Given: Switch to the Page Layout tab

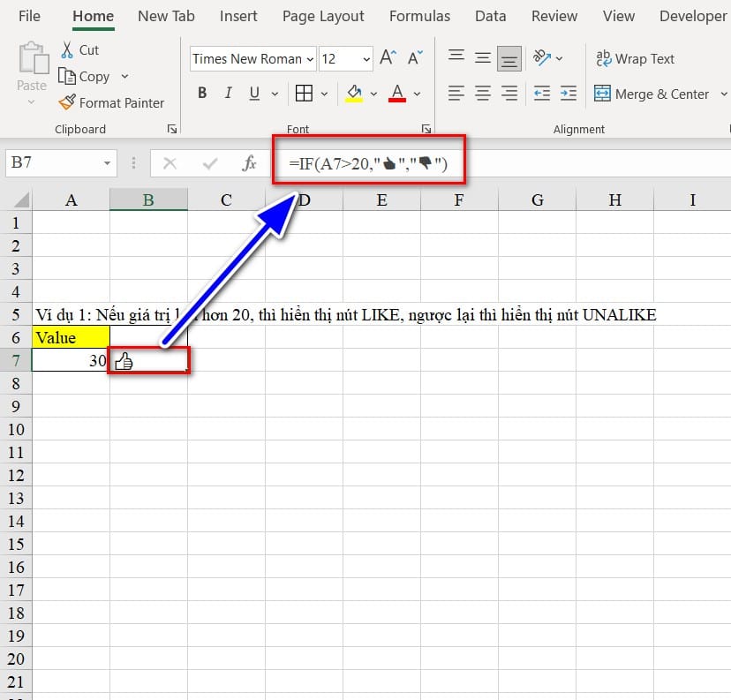Looking at the screenshot, I should 323,16.
